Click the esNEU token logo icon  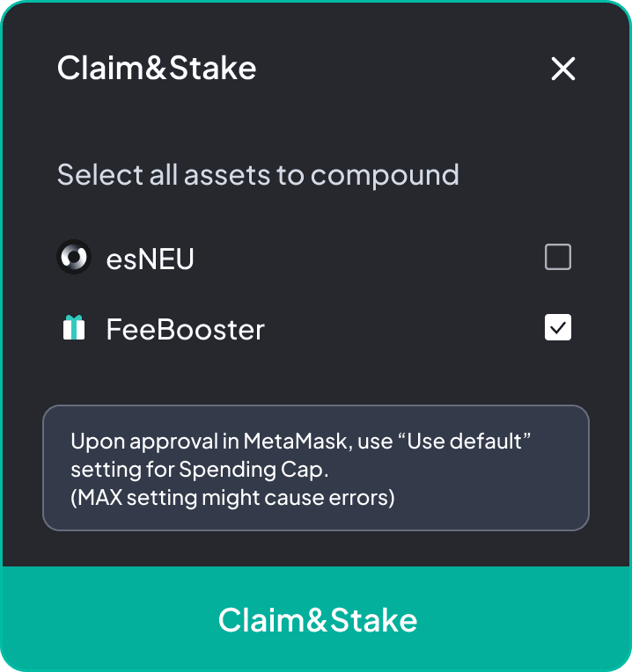coord(74,257)
